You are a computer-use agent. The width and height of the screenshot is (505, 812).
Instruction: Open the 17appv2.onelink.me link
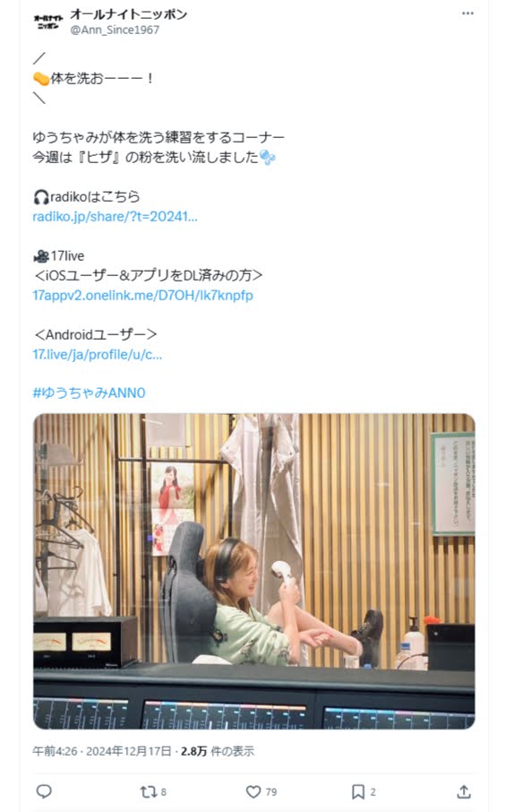click(142, 295)
